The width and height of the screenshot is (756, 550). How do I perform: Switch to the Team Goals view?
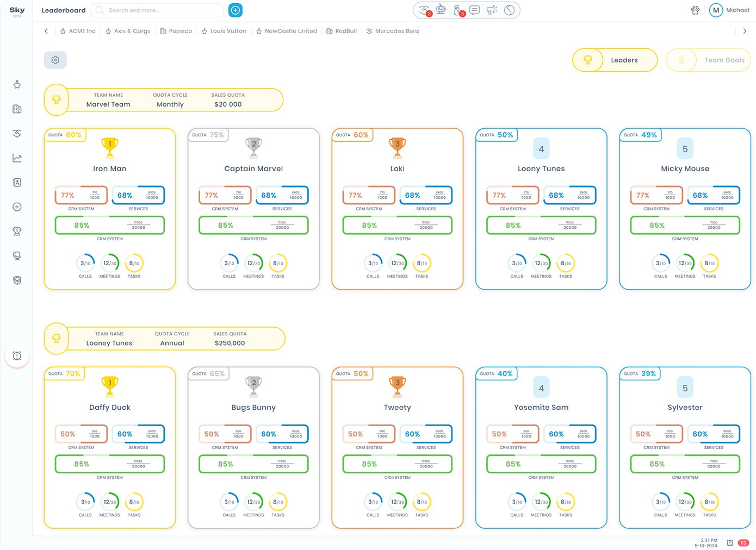(x=708, y=60)
